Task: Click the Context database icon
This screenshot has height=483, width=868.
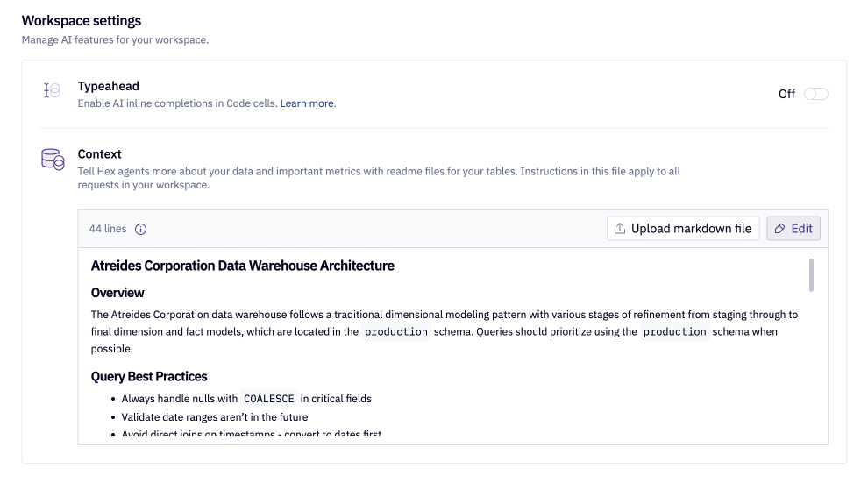Action: click(x=53, y=160)
